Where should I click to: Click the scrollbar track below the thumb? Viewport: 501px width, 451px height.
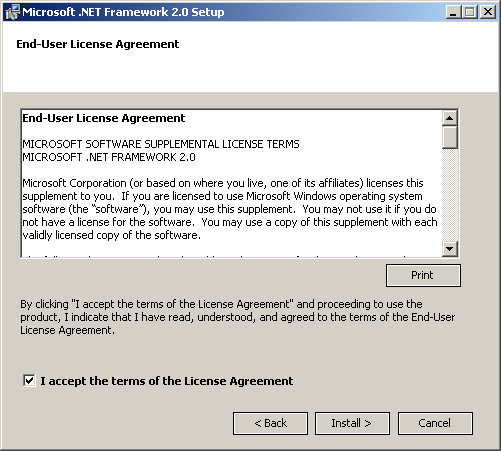pos(450,195)
